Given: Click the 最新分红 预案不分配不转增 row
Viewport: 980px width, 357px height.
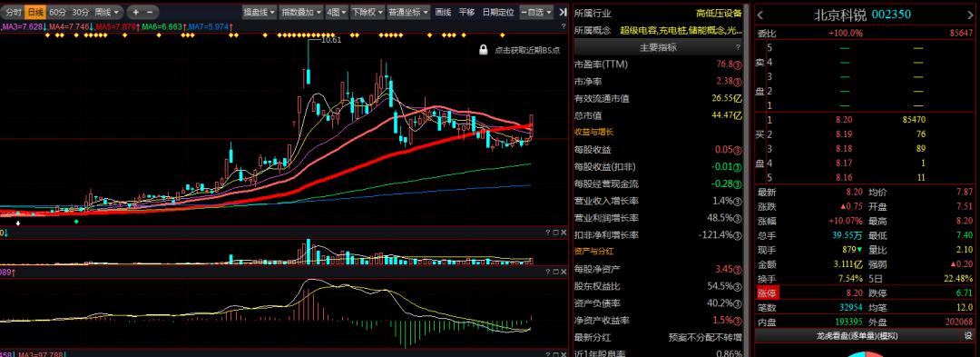Looking at the screenshot, I should point(658,337).
